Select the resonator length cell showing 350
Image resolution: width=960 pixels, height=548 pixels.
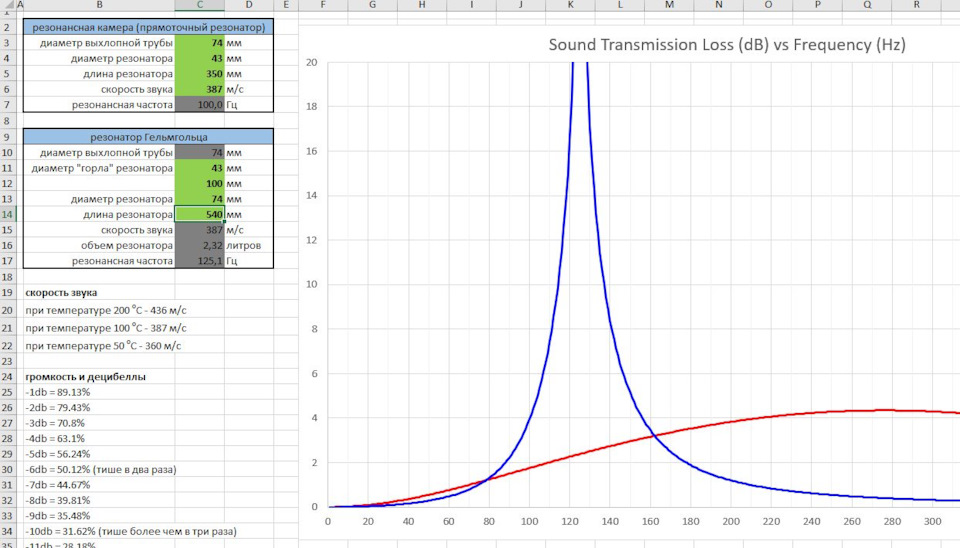(200, 73)
